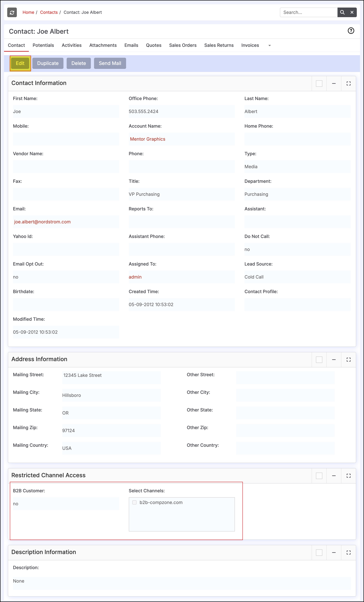Collapse the Restricted Channel Access panel
364x602 pixels.
(x=334, y=476)
